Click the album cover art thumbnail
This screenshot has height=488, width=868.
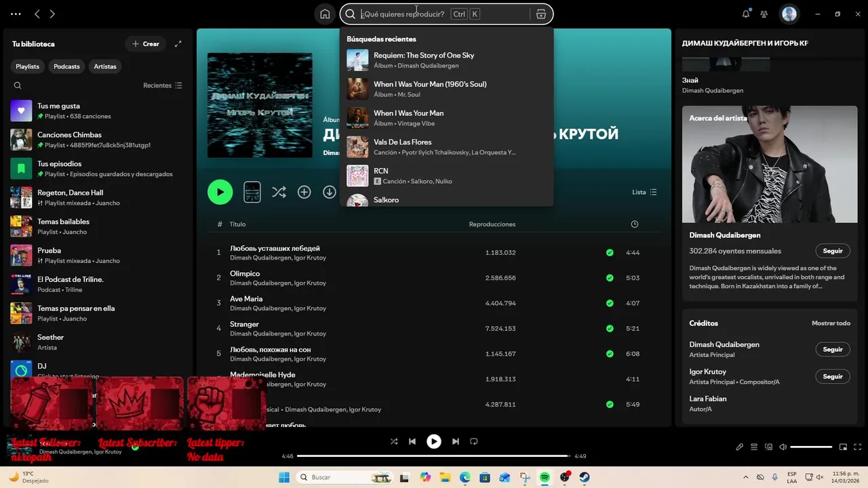tap(260, 105)
